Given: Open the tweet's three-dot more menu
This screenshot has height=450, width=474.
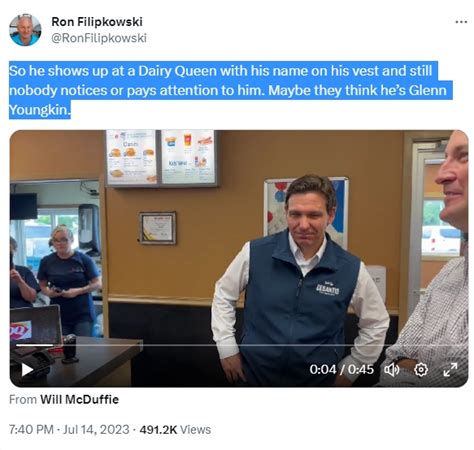Looking at the screenshot, I should [461, 22].
